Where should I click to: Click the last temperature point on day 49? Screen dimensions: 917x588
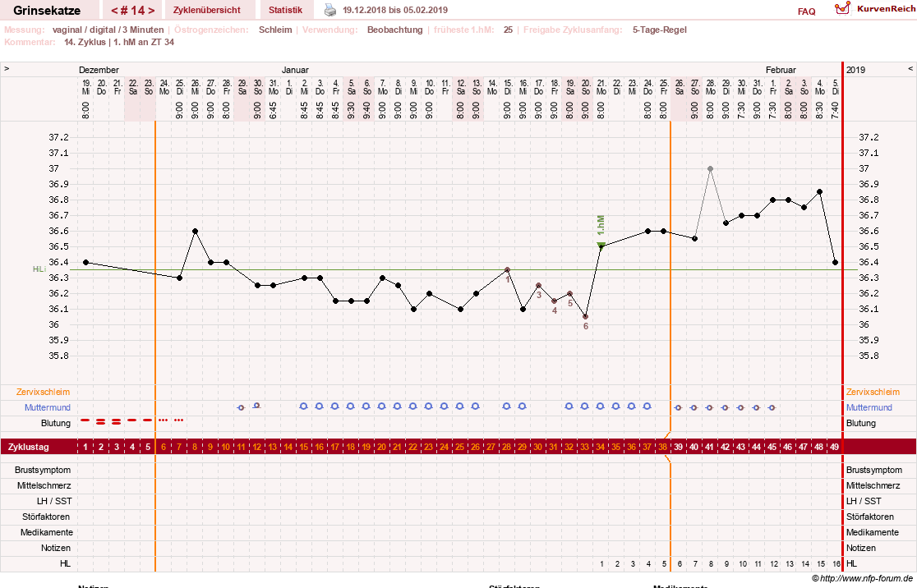pos(835,263)
